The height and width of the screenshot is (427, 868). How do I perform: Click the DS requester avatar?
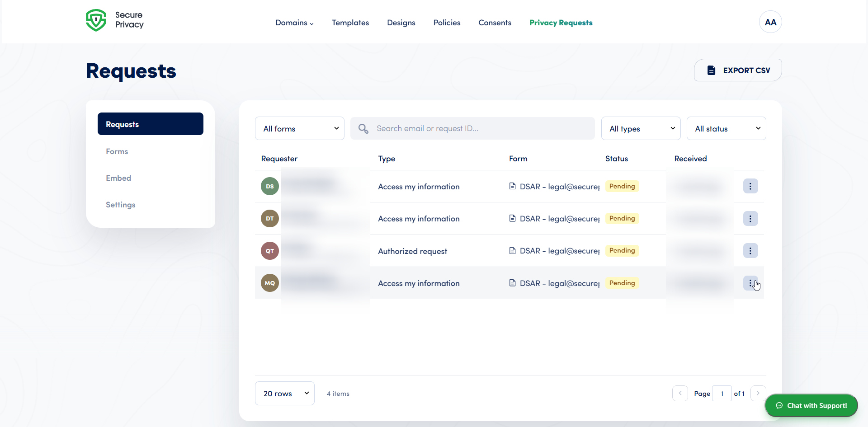pyautogui.click(x=270, y=186)
